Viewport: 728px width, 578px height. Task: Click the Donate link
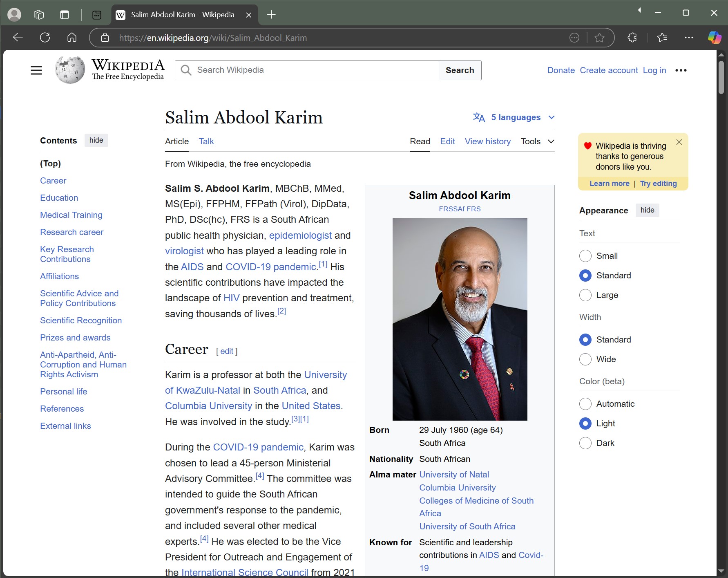click(x=561, y=70)
